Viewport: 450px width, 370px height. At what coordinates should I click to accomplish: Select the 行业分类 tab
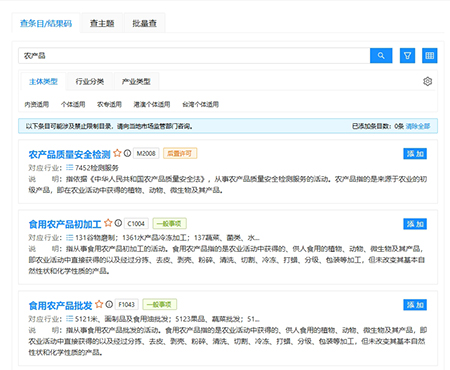90,81
